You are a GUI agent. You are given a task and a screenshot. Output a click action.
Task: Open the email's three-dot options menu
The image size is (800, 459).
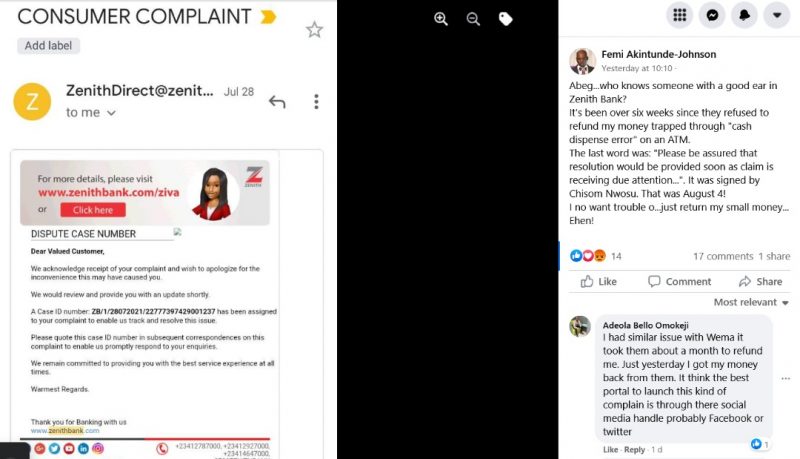316,101
